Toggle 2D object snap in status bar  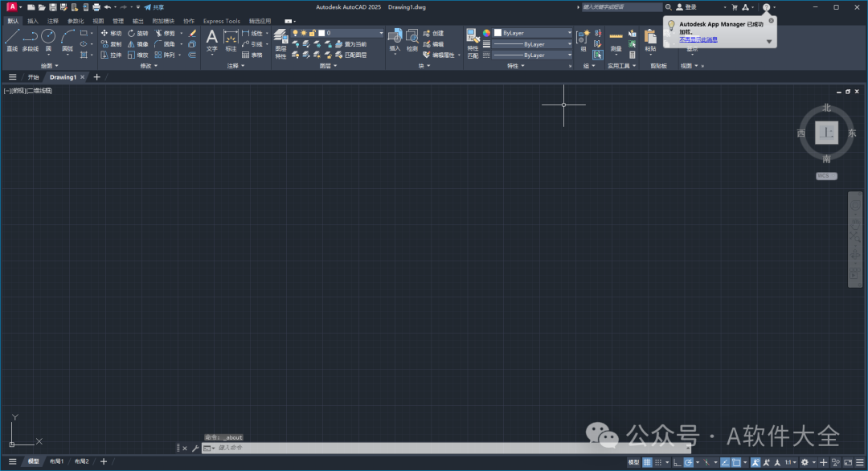click(736, 462)
